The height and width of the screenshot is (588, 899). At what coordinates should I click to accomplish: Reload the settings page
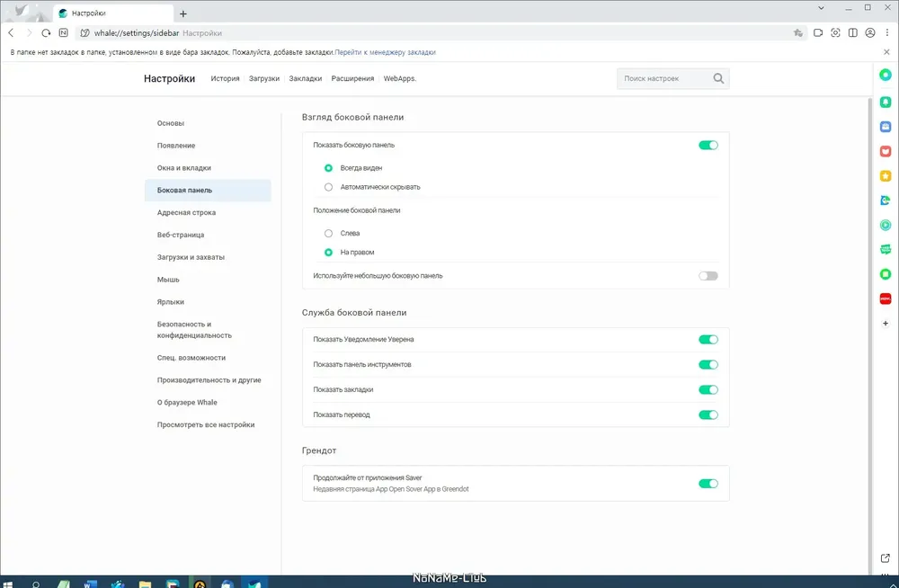46,32
